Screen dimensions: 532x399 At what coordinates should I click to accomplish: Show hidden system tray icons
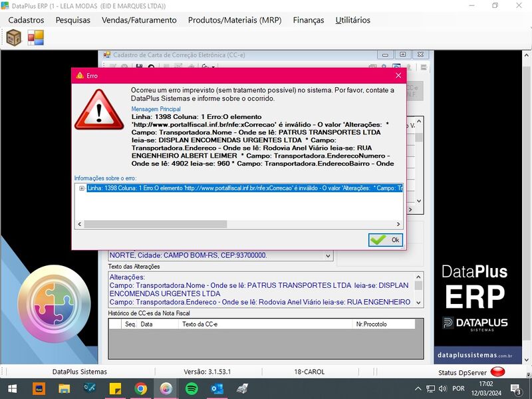(418, 389)
